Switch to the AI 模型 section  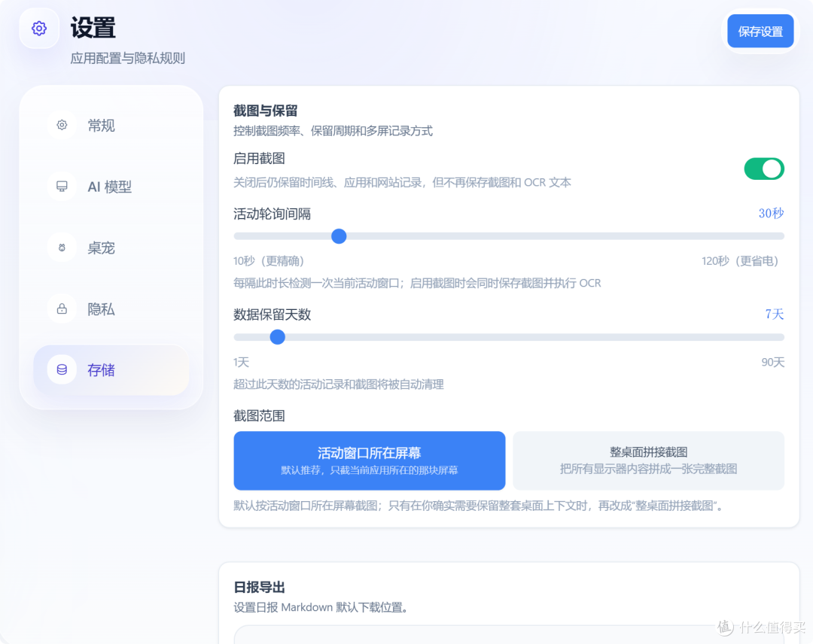coord(111,186)
